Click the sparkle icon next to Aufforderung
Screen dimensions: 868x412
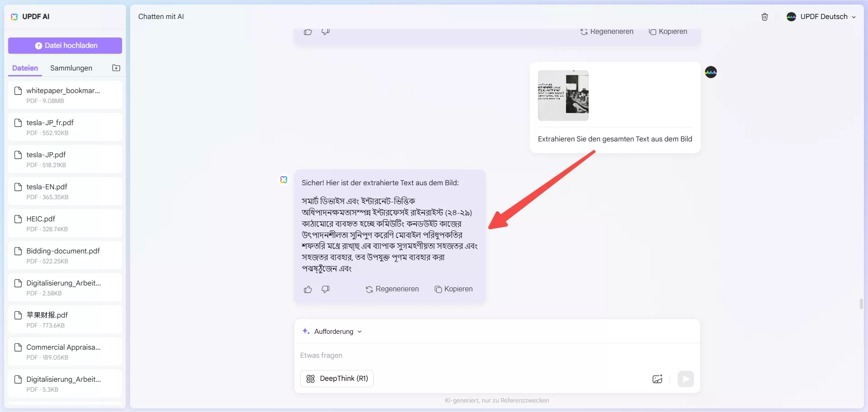[x=306, y=331]
